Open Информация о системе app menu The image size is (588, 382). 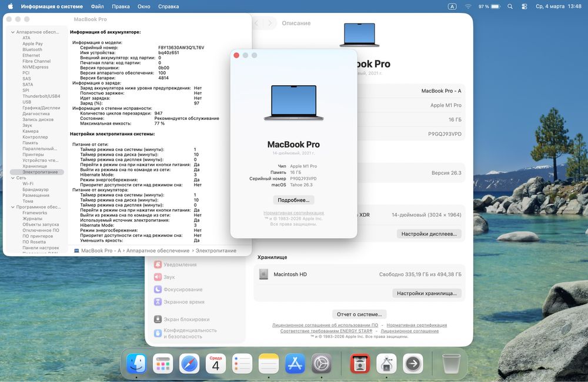click(x=52, y=6)
